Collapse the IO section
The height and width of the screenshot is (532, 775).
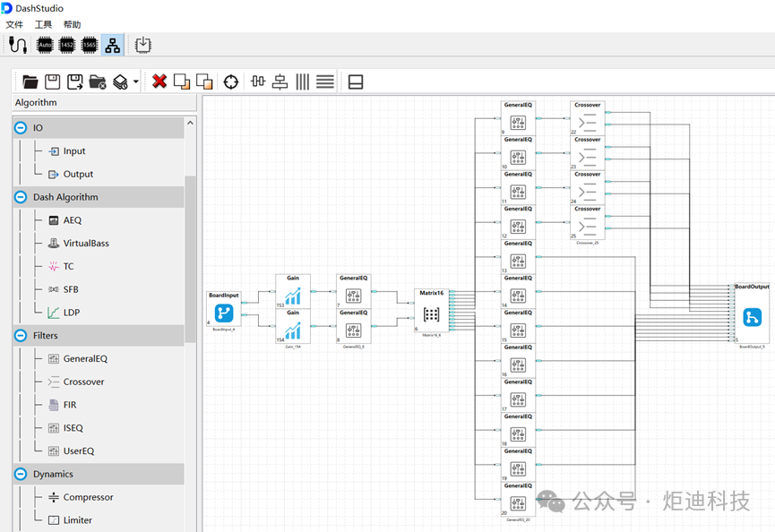click(22, 128)
